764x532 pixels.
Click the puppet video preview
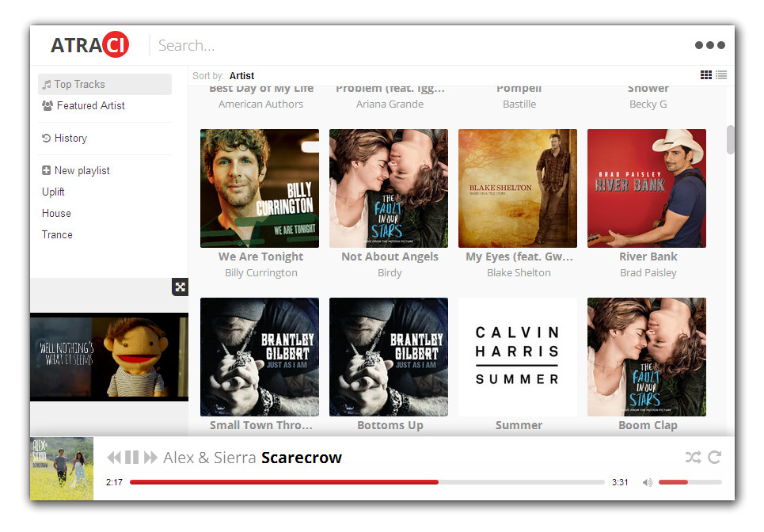109,357
